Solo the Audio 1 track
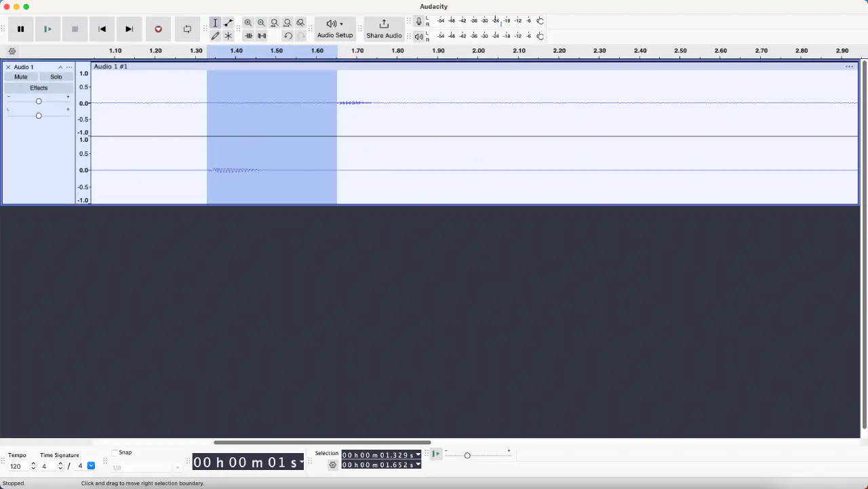Image resolution: width=868 pixels, height=489 pixels. (x=56, y=77)
